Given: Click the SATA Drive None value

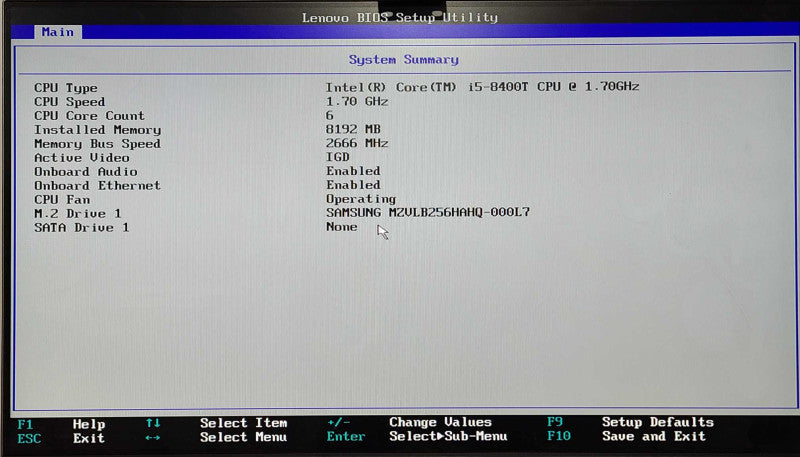Looking at the screenshot, I should [341, 226].
